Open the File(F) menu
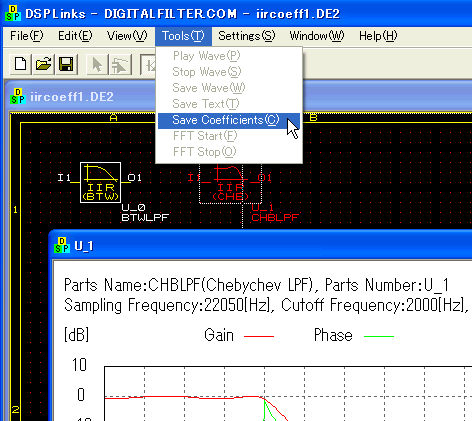This screenshot has width=472, height=421. 27,36
